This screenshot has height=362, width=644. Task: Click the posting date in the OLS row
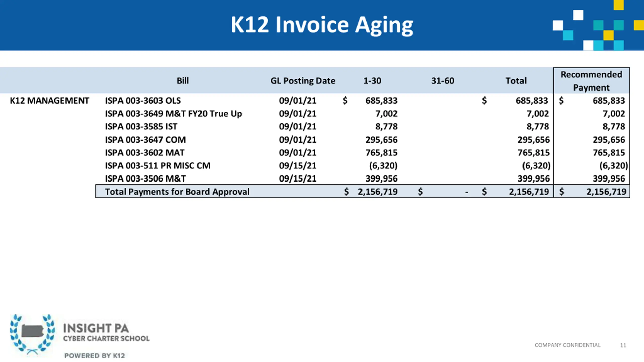(298, 101)
